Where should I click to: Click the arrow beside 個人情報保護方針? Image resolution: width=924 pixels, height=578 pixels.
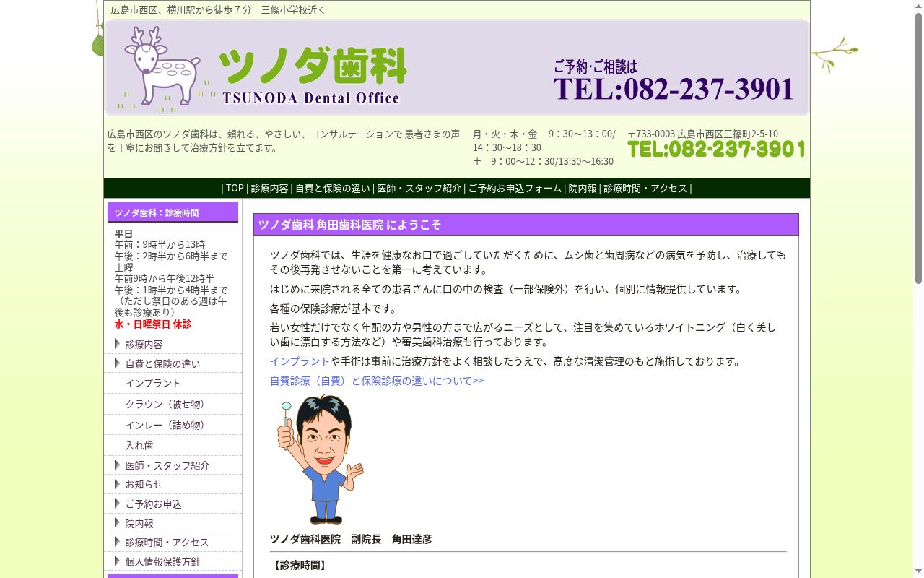[x=117, y=561]
